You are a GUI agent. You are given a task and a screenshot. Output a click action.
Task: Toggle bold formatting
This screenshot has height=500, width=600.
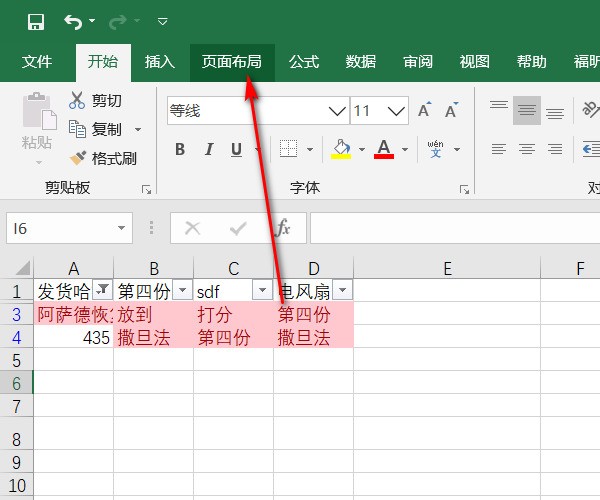pyautogui.click(x=180, y=150)
